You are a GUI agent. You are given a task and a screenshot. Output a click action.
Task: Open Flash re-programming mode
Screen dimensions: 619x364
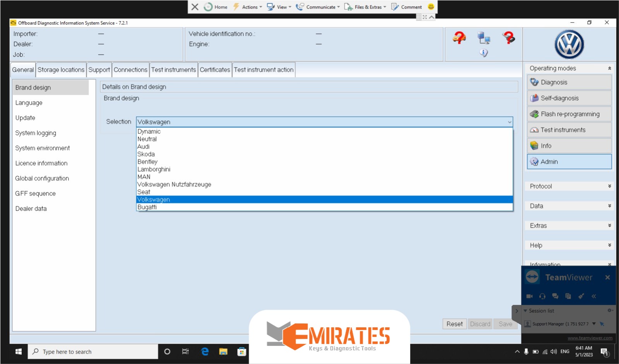pos(569,114)
